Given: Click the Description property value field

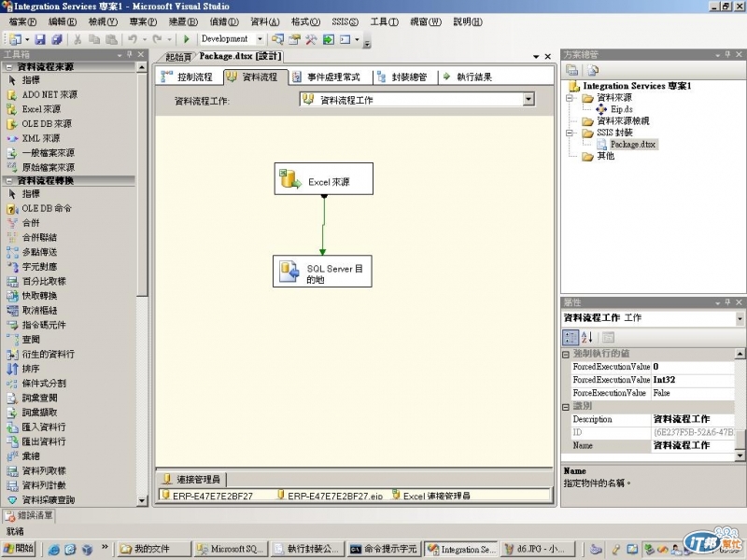Looking at the screenshot, I should (x=693, y=419).
